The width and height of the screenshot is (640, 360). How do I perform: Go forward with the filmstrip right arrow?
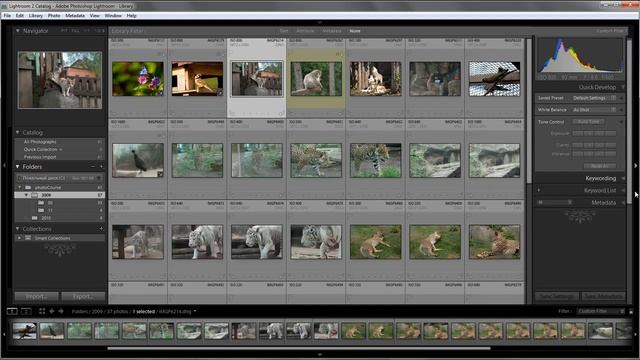[61, 311]
